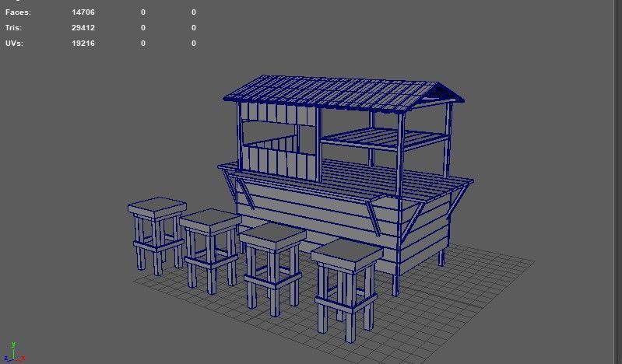
Task: Select the "UVs:" heads-up label
Action: point(14,44)
